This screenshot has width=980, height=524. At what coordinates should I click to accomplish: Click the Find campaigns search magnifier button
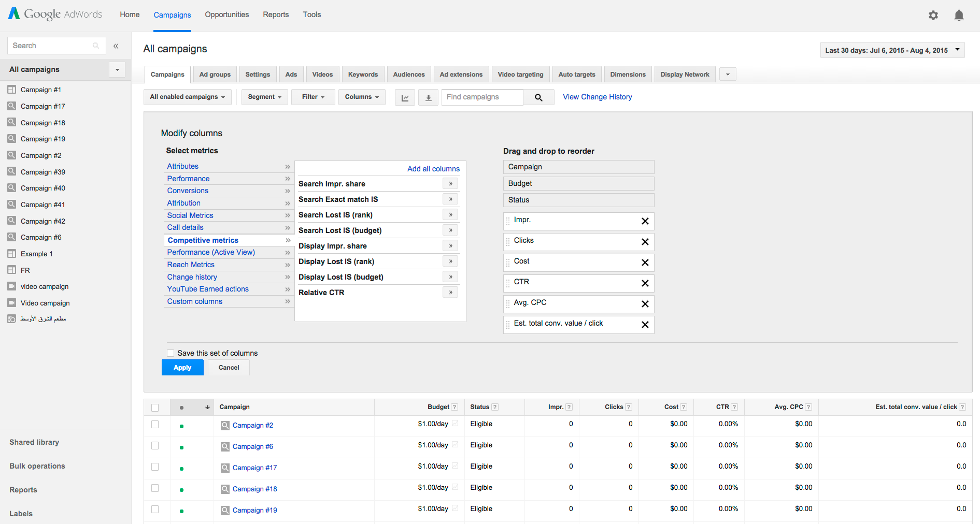(538, 97)
